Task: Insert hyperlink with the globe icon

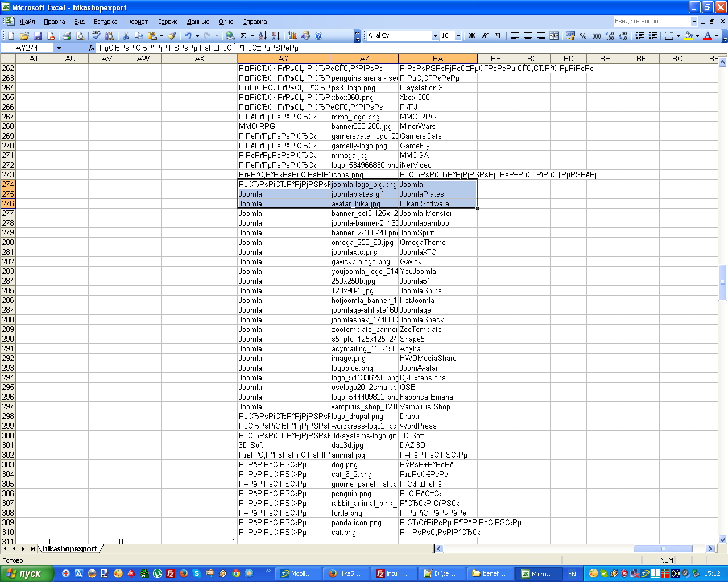Action: point(230,36)
